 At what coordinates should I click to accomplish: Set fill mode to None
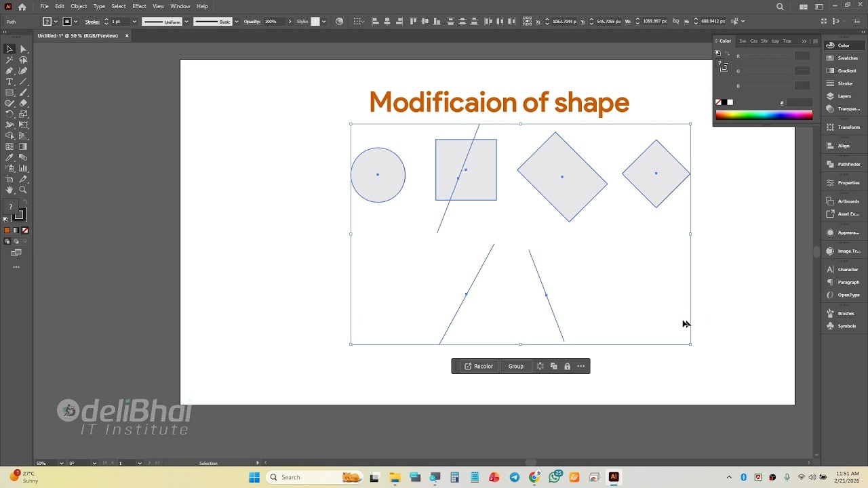tap(25, 230)
